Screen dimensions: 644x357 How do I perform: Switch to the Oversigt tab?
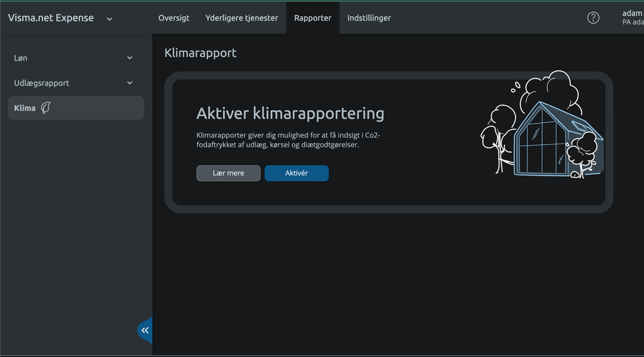tap(174, 17)
